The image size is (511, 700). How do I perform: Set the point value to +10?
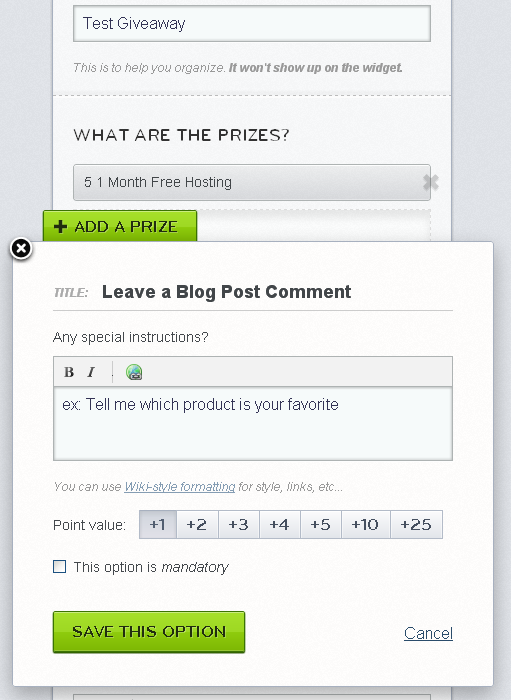click(366, 525)
